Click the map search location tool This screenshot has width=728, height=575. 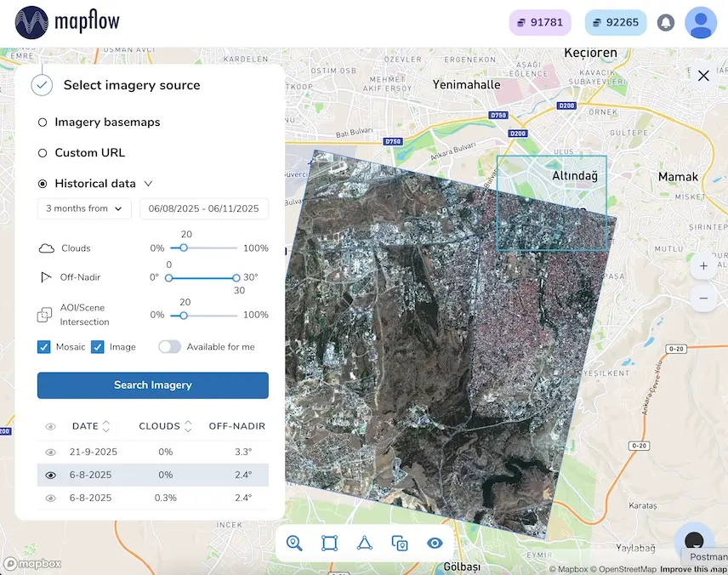click(x=295, y=543)
